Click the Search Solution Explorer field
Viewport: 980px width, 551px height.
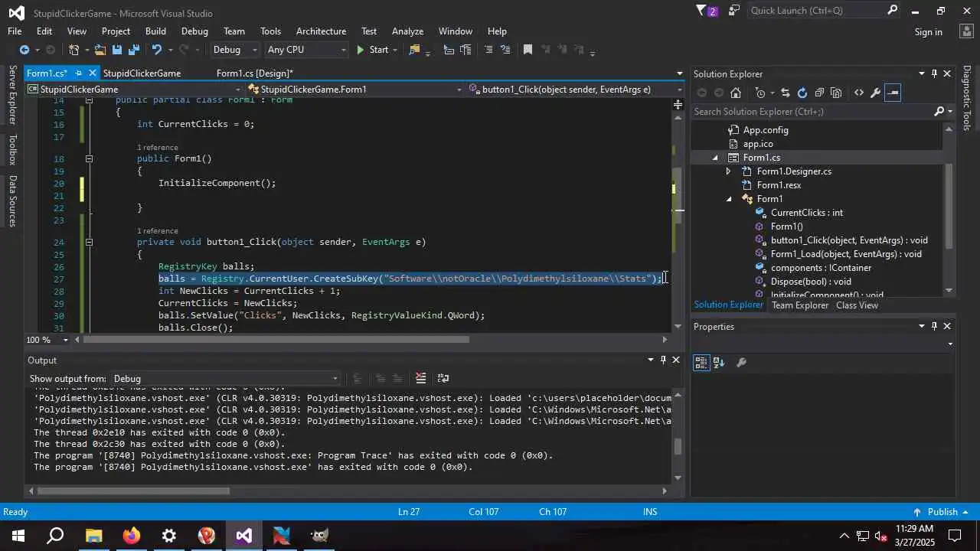pos(812,112)
